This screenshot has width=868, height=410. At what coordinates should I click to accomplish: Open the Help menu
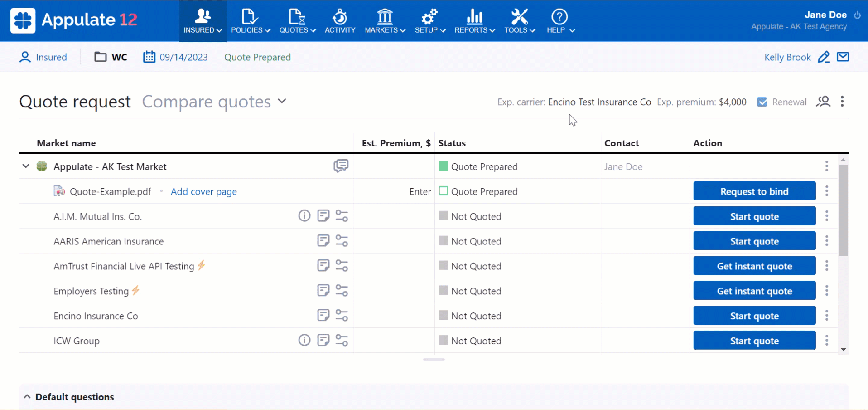tap(560, 21)
